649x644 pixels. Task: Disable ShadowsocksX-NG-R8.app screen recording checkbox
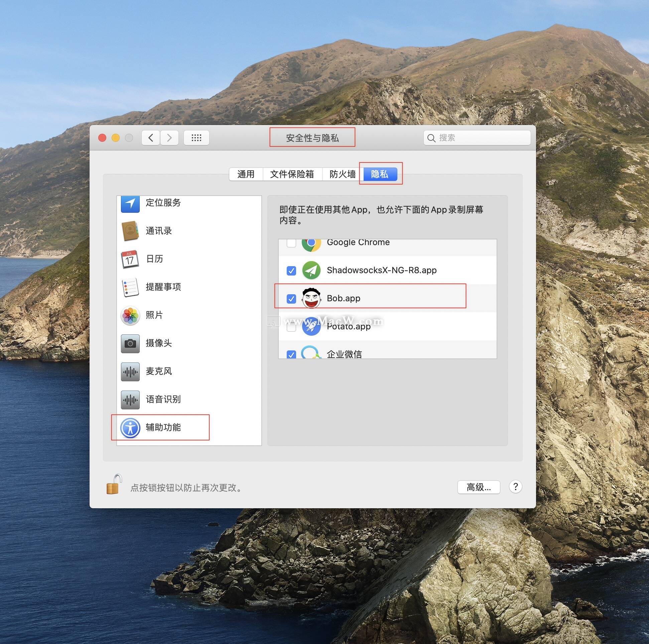291,271
